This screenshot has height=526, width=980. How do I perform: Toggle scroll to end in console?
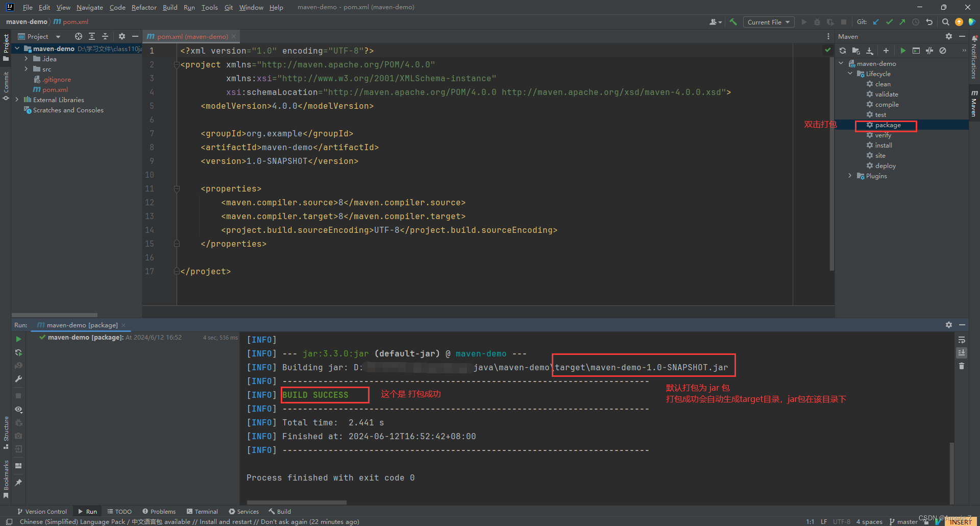coord(962,353)
